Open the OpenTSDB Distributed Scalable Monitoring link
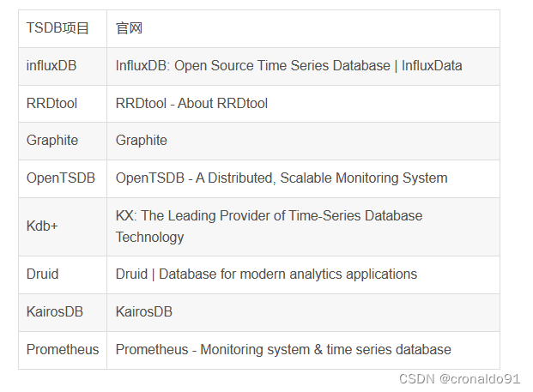This screenshot has width=533, height=392. pyautogui.click(x=282, y=178)
